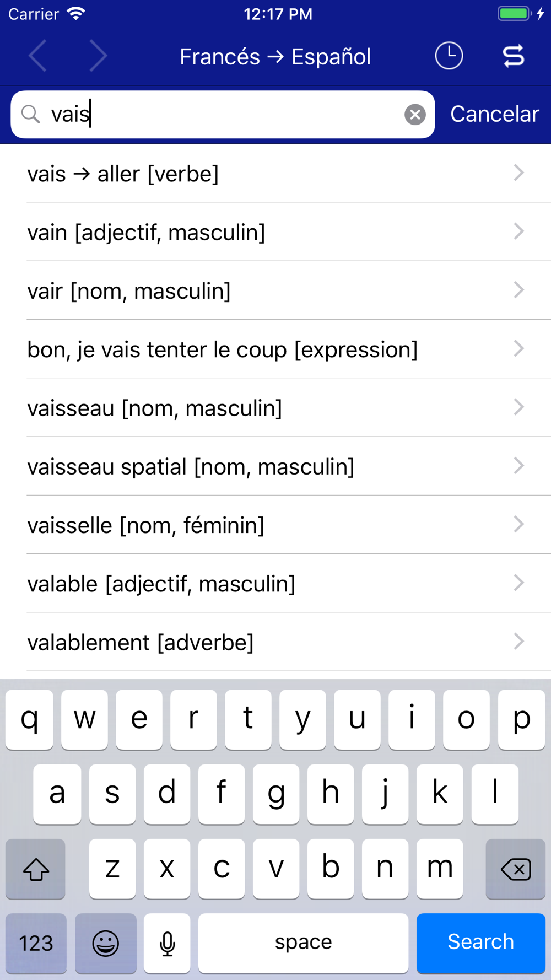Image resolution: width=551 pixels, height=980 pixels.
Task: Select the vaisselle [nom, féminin] result
Action: [x=275, y=525]
